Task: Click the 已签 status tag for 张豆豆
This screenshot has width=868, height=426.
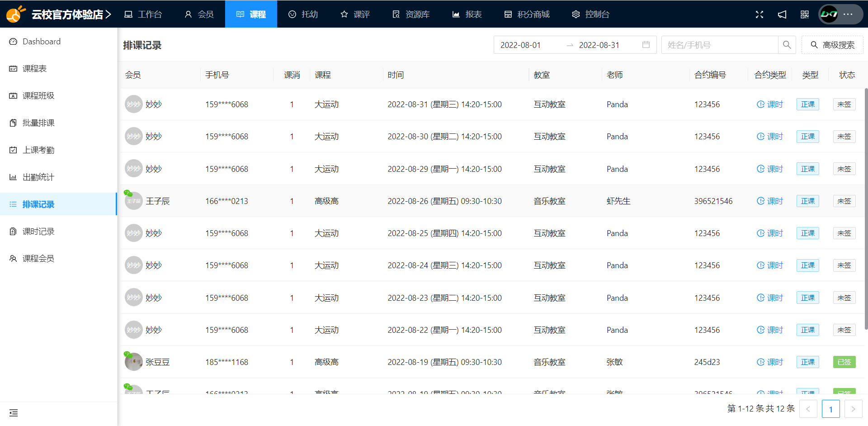Action: [844, 362]
